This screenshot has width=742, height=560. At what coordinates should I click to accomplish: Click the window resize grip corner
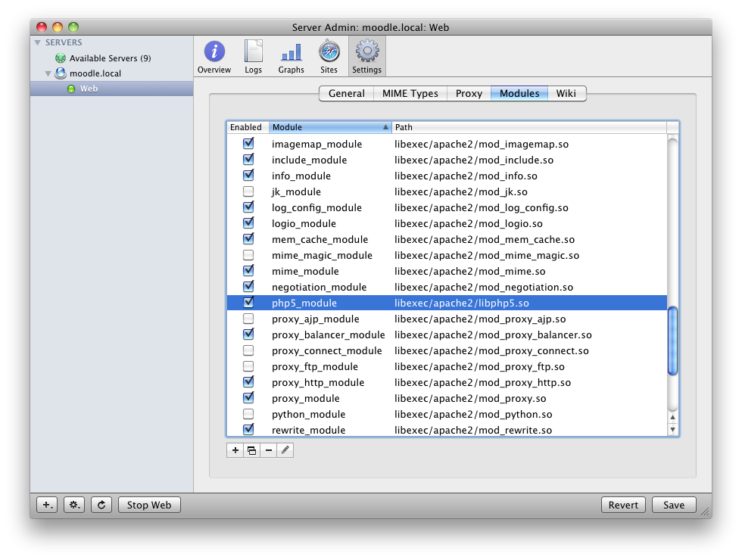[x=705, y=512]
